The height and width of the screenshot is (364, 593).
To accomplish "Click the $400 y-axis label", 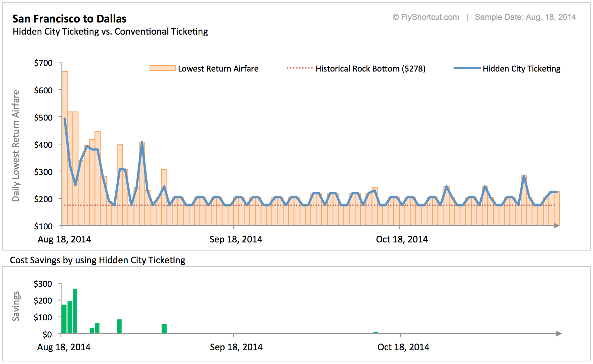I will coord(43,145).
